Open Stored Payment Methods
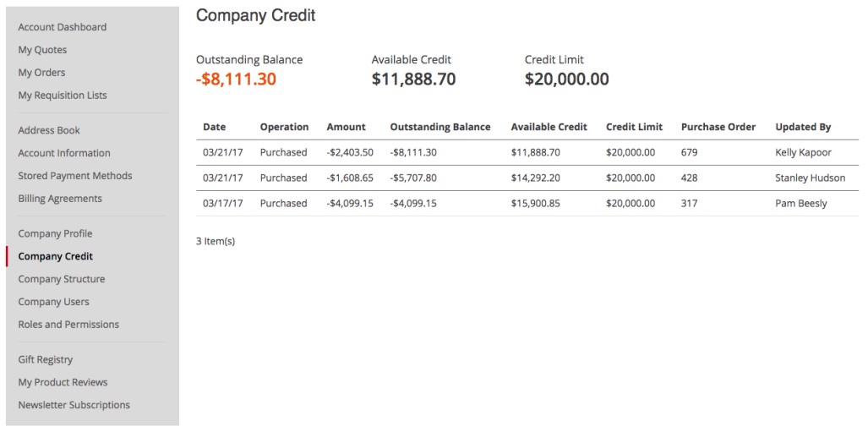Screen dimensions: 868x432 click(75, 176)
